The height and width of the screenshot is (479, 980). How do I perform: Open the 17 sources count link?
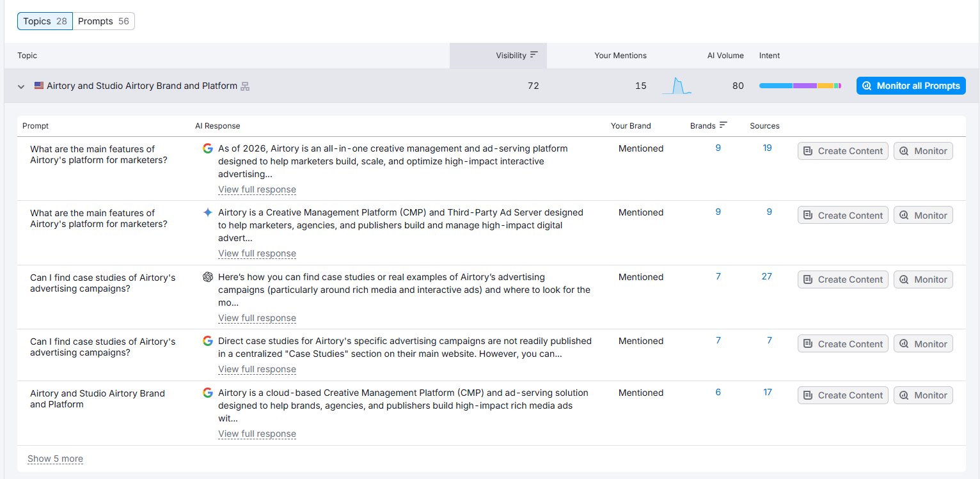767,392
